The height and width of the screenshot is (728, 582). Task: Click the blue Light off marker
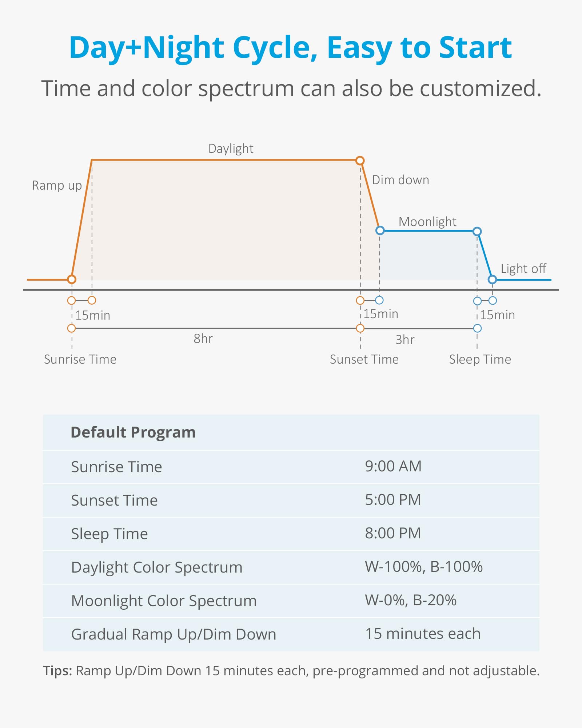click(492, 280)
